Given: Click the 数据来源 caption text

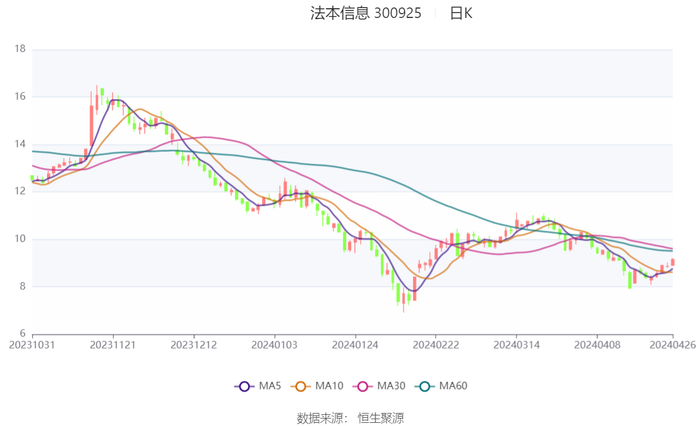Looking at the screenshot, I should [x=318, y=416].
